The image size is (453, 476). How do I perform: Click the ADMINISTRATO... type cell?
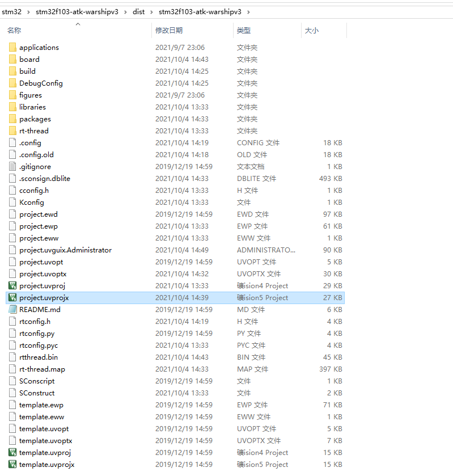(266, 250)
